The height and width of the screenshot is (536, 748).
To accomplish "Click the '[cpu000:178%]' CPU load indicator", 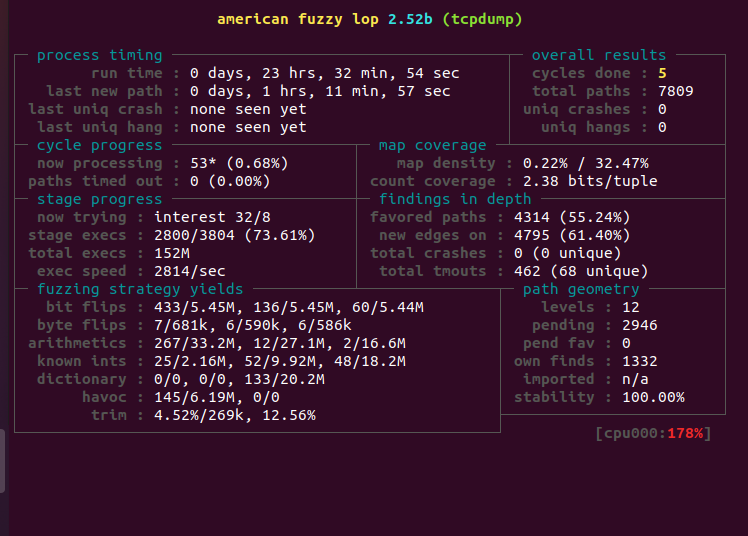I will click(x=654, y=433).
